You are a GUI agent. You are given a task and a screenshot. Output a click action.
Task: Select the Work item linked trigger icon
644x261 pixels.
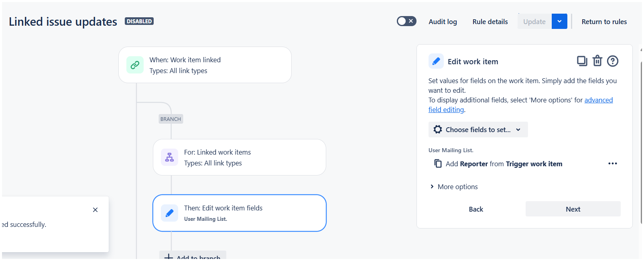(x=135, y=65)
